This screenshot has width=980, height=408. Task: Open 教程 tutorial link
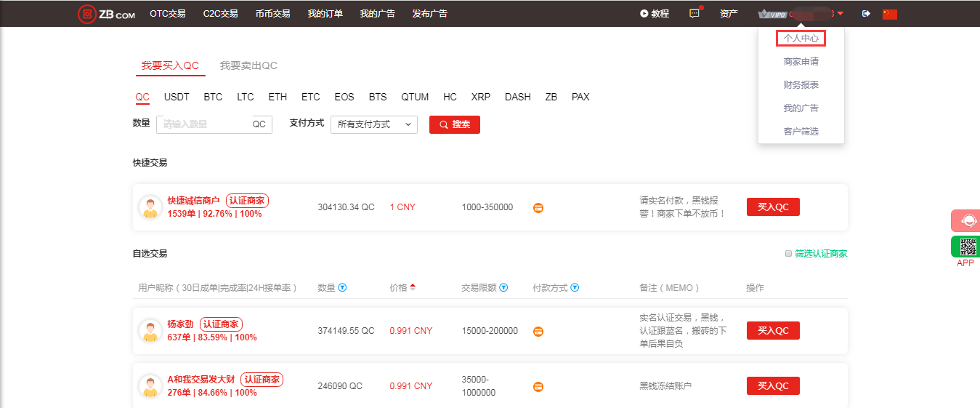(x=654, y=14)
